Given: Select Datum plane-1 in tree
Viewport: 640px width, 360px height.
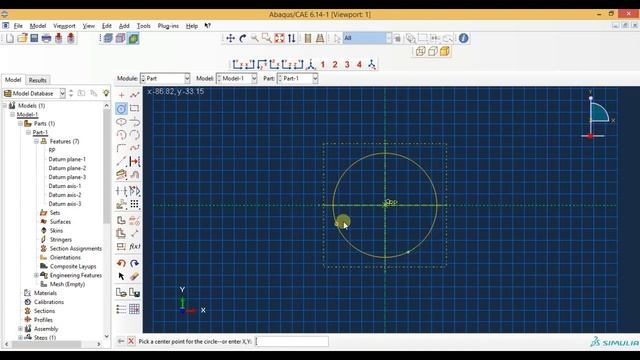Looking at the screenshot, I should click(67, 159).
